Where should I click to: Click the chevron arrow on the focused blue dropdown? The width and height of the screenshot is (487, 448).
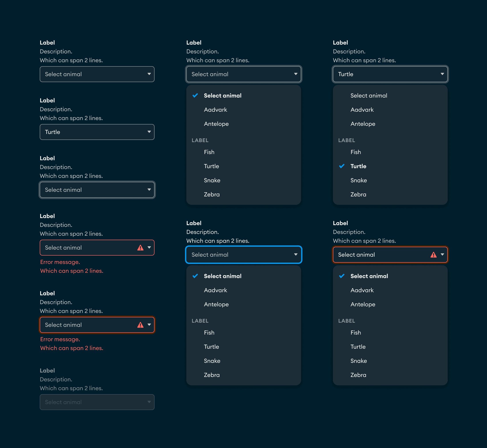click(x=296, y=254)
